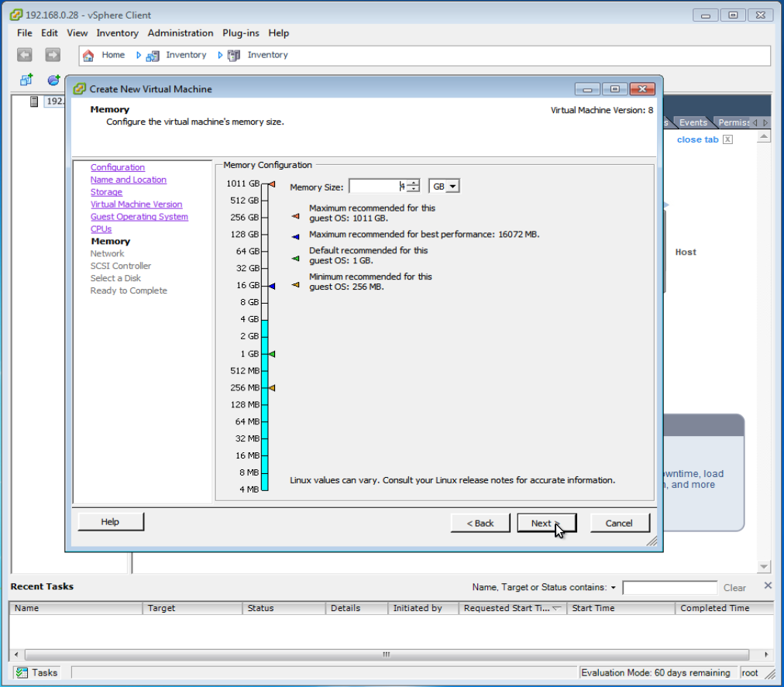The width and height of the screenshot is (784, 687).
Task: Click the cyan memory slider bar
Action: pos(264,405)
